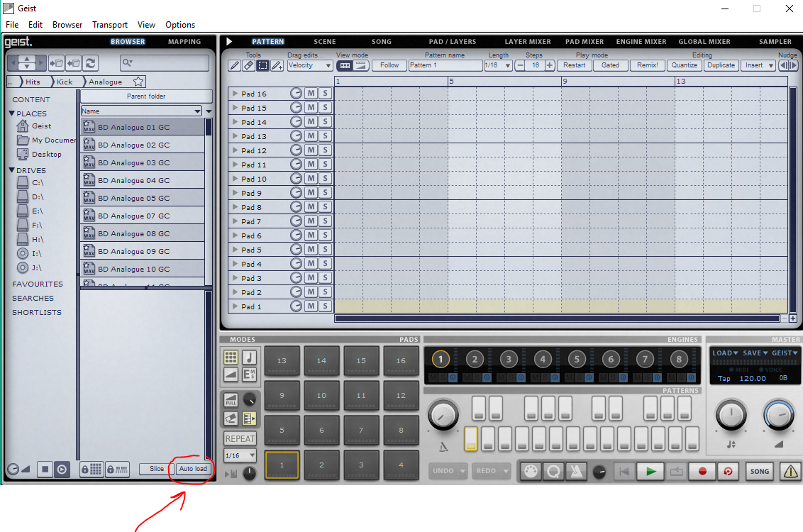803x532 pixels.
Task: Open the 1/16 pattern length dropdown
Action: pyautogui.click(x=498, y=65)
